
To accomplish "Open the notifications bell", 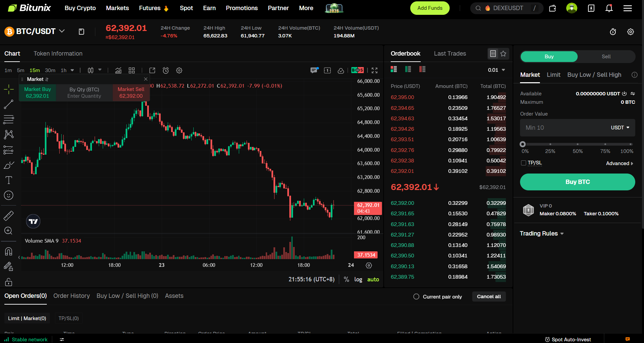I will click(x=609, y=8).
